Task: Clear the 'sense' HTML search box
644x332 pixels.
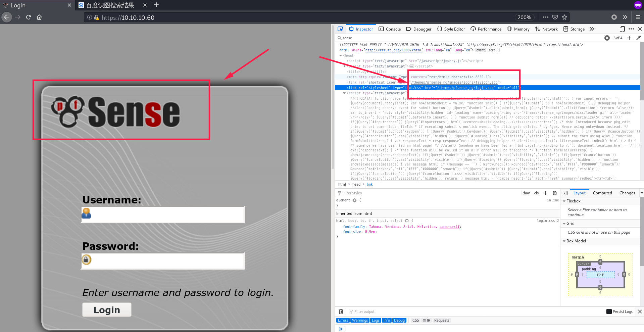Action: [x=607, y=38]
